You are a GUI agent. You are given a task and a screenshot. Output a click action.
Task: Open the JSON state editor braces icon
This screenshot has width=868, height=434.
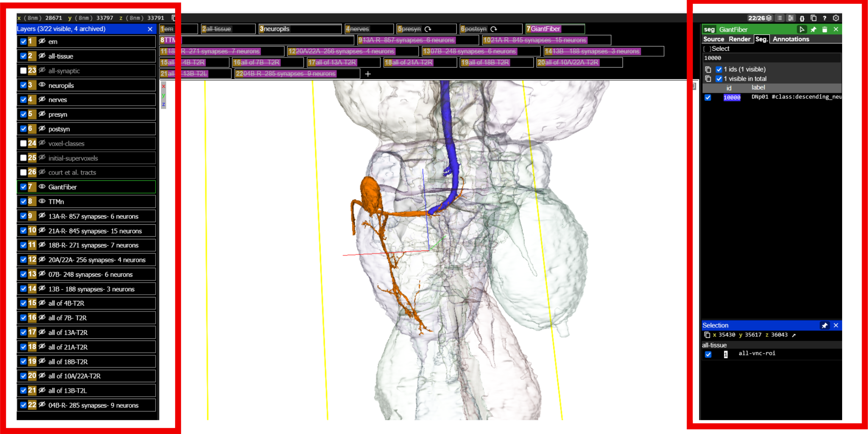tap(802, 18)
